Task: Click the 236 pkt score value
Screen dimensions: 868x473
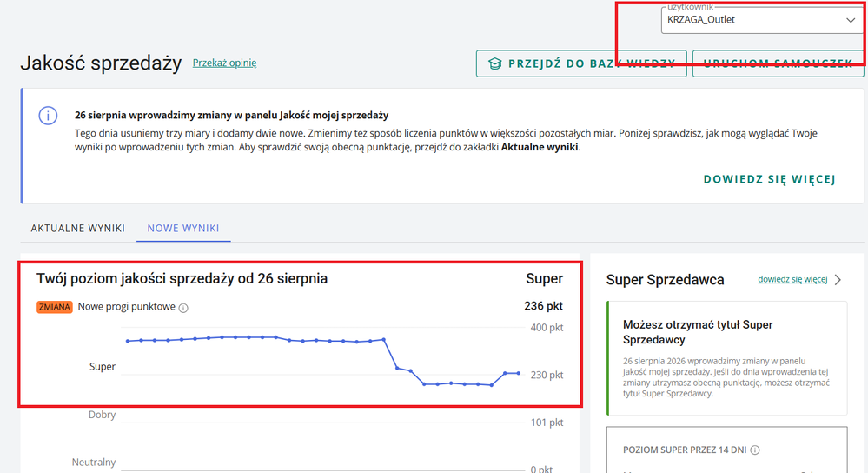Action: click(x=543, y=306)
